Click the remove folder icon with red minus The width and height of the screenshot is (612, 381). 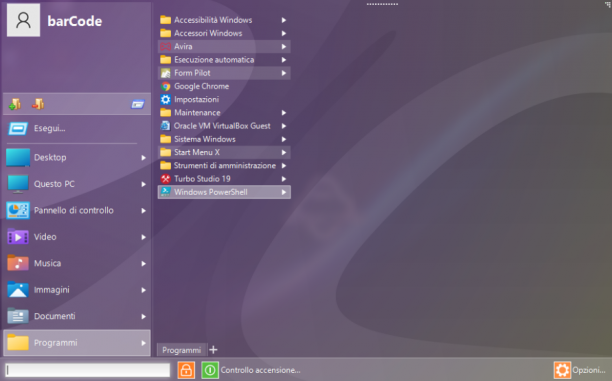(38, 104)
